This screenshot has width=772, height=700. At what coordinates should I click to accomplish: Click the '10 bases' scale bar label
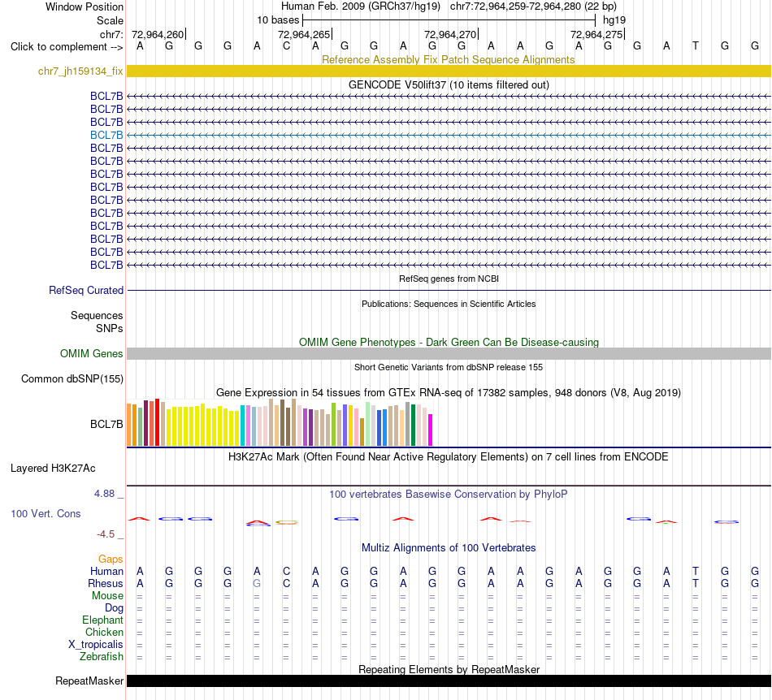(278, 20)
